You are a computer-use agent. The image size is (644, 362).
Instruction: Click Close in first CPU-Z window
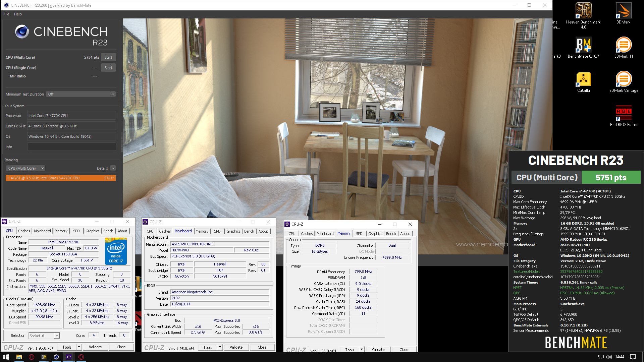121,347
